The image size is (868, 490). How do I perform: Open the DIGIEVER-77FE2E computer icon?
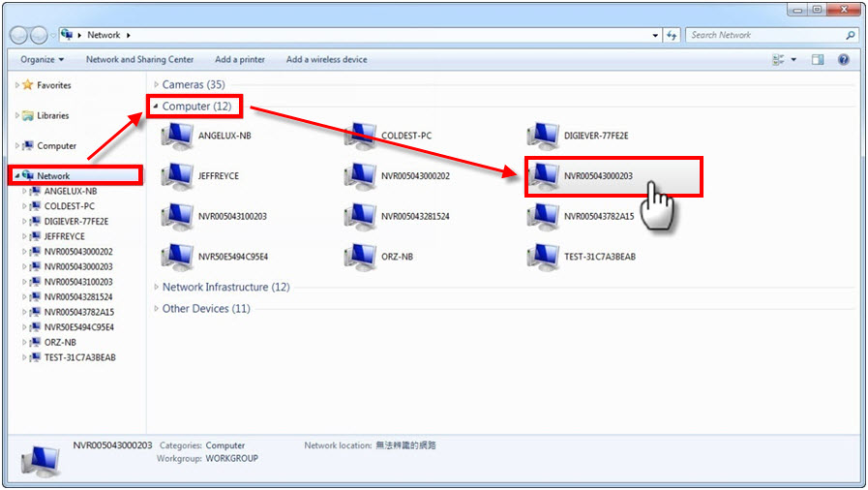coord(543,137)
